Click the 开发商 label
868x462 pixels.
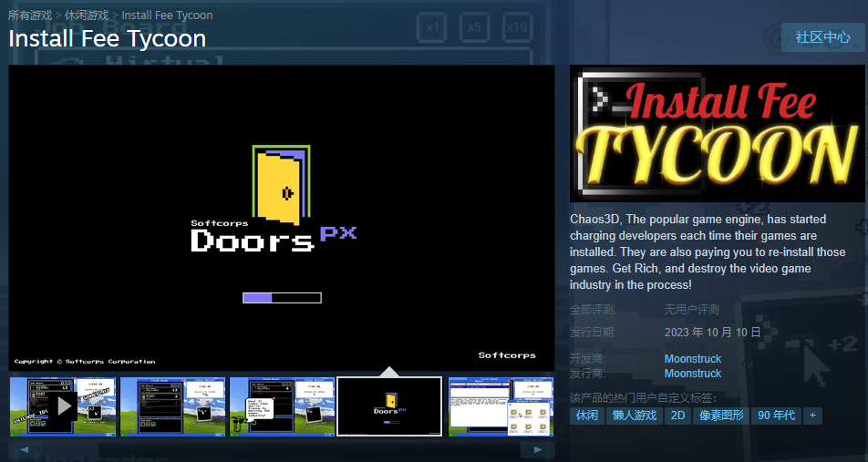[x=587, y=358]
